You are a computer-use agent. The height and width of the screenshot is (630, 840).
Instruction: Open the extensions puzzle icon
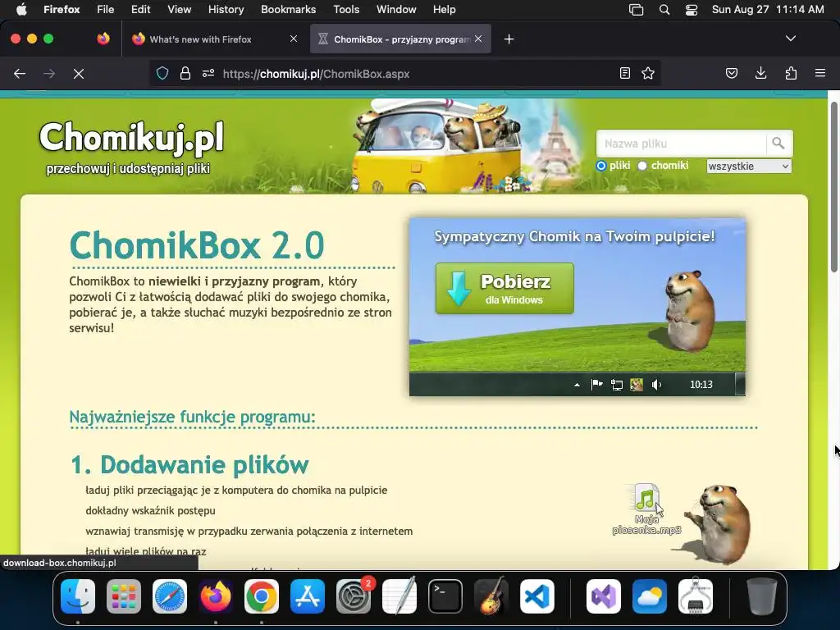pos(791,73)
